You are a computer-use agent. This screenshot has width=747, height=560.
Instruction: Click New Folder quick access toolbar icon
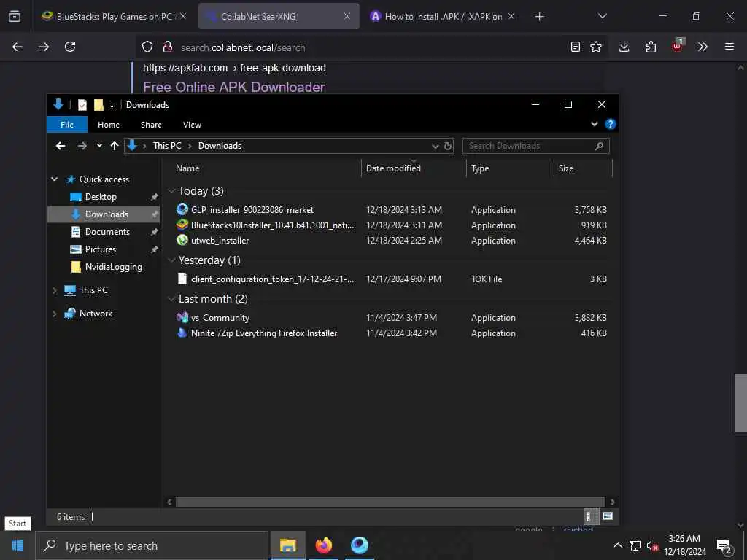tap(98, 105)
